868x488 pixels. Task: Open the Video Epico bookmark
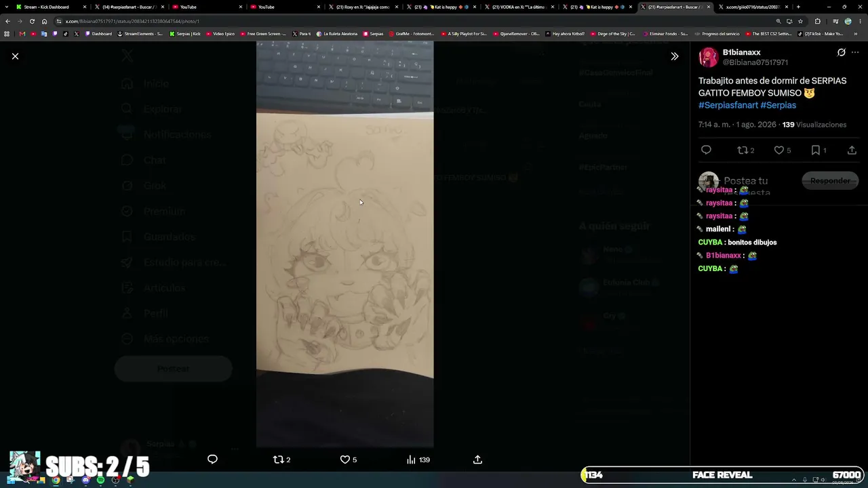[220, 33]
